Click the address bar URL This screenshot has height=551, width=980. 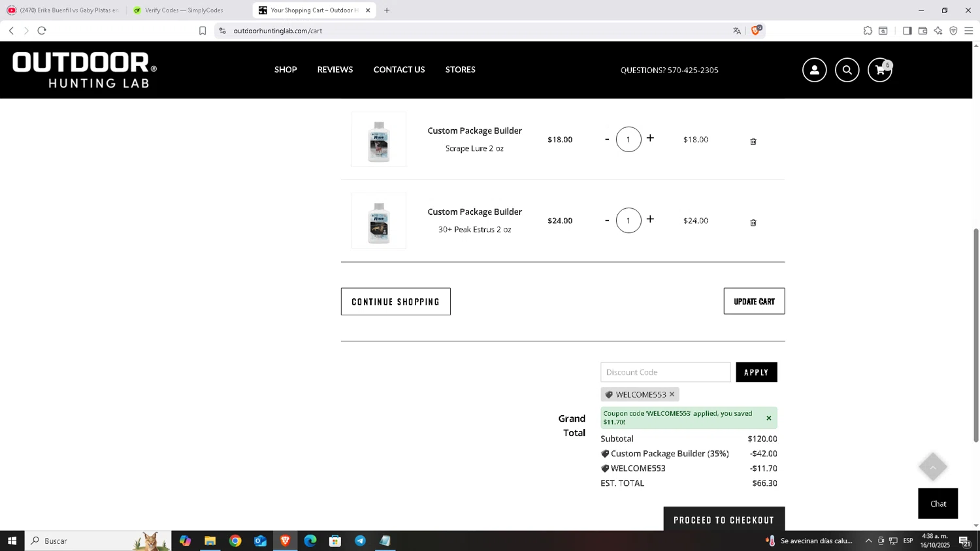(x=278, y=31)
